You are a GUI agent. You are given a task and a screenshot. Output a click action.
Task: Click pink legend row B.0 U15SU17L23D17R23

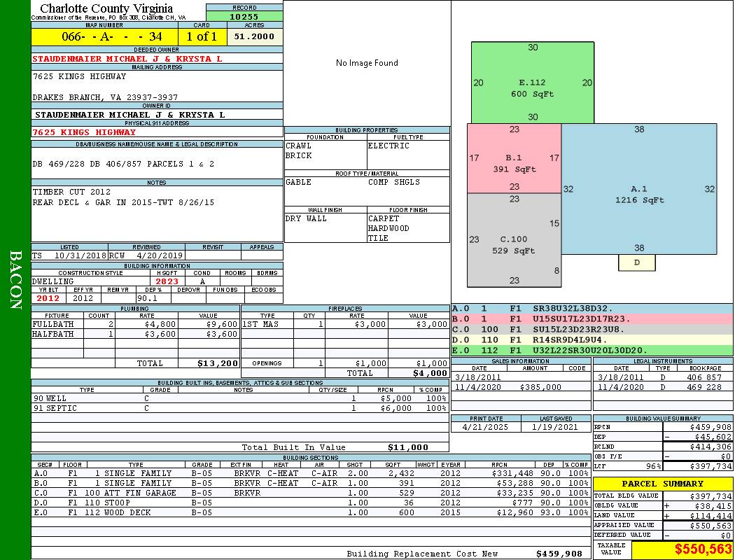click(592, 318)
